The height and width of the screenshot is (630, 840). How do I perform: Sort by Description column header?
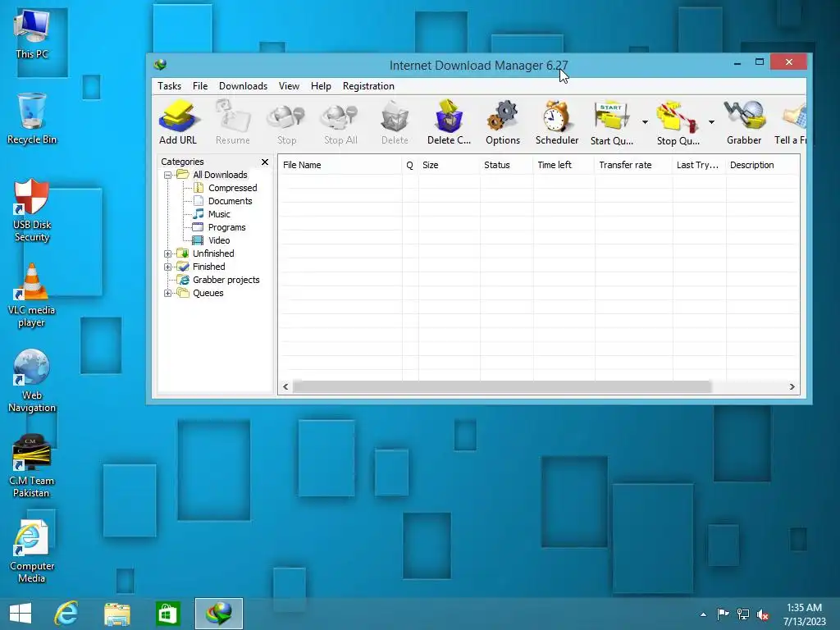763,165
